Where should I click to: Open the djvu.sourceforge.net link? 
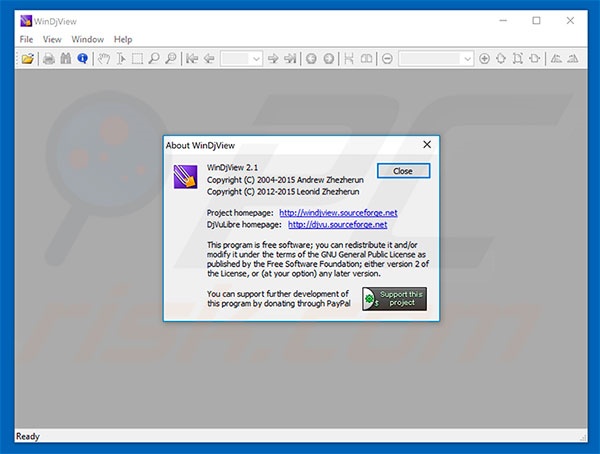338,225
